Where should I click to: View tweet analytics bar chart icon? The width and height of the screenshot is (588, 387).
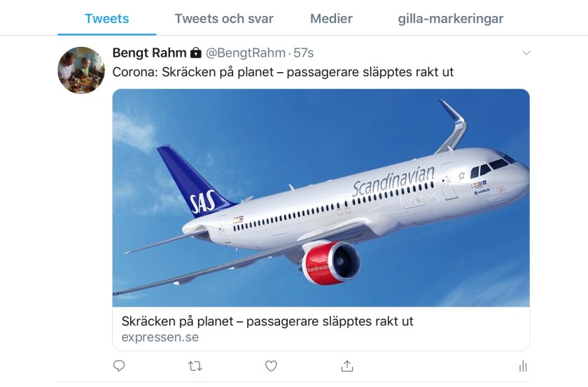(x=522, y=365)
